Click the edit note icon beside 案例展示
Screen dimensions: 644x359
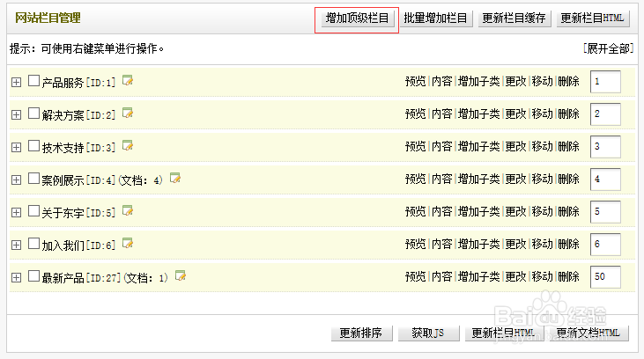pyautogui.click(x=174, y=179)
